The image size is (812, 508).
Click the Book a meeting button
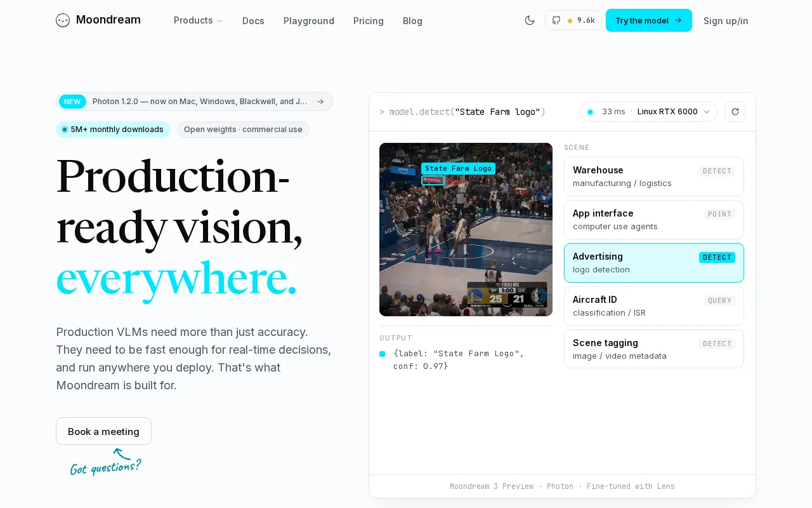pos(103,431)
